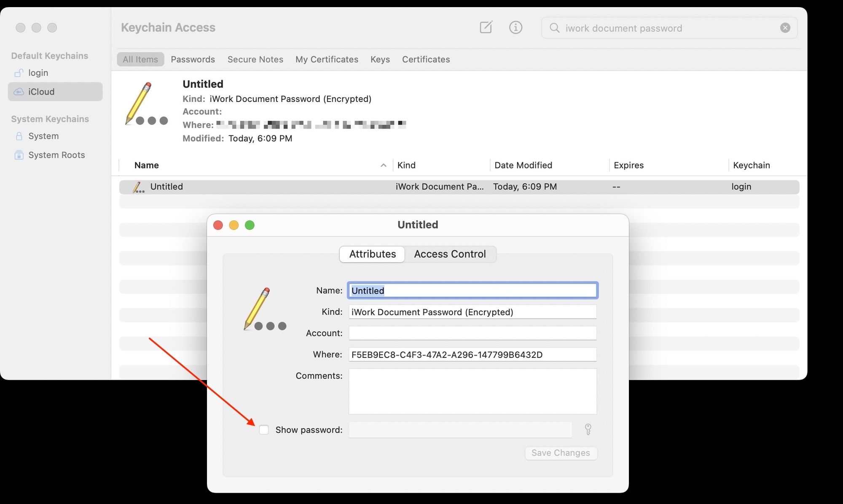Clear the search field with the x button
Image resolution: width=843 pixels, height=504 pixels.
(785, 27)
